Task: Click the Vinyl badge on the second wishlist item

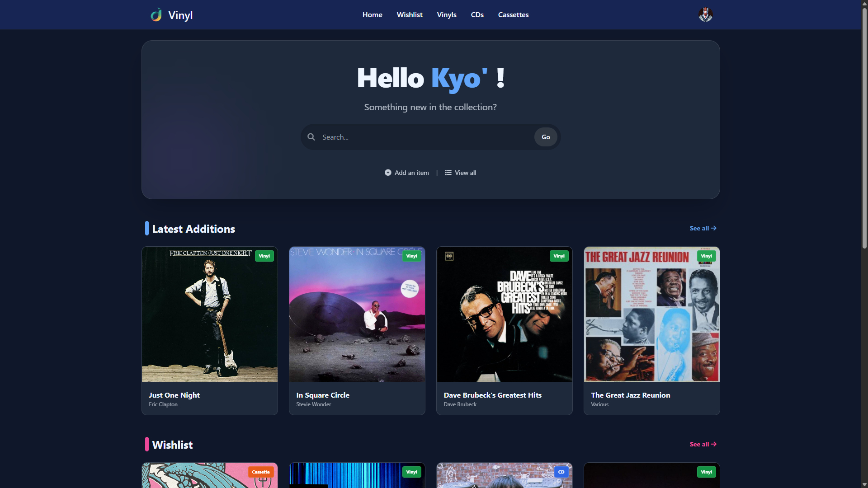Action: pyautogui.click(x=412, y=472)
